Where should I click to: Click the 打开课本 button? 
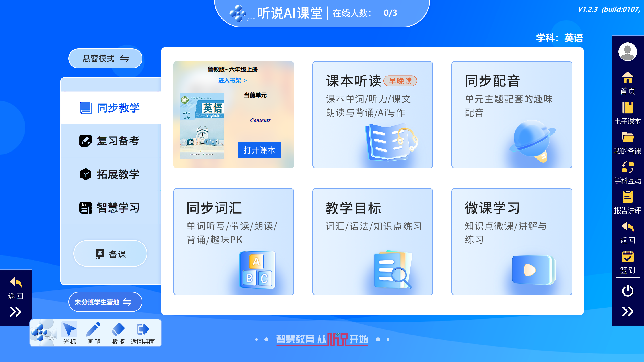(259, 150)
